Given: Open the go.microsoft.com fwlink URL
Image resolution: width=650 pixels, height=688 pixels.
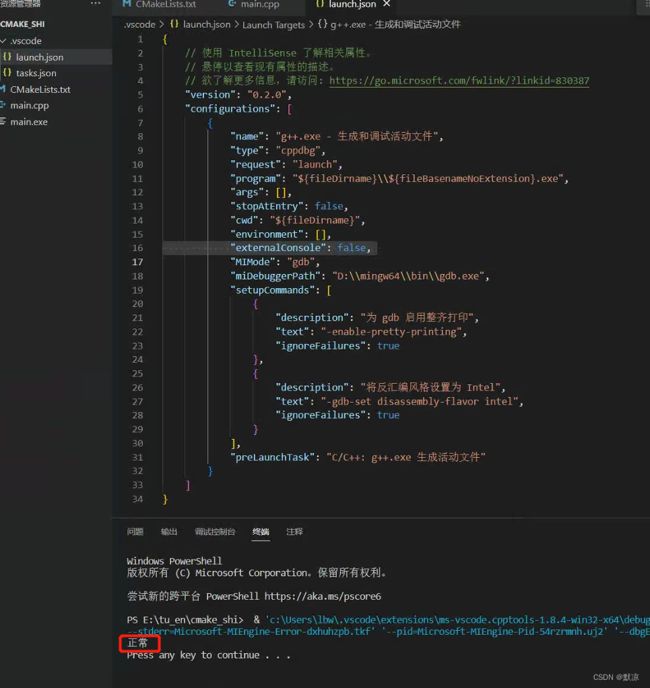Looking at the screenshot, I should (459, 81).
